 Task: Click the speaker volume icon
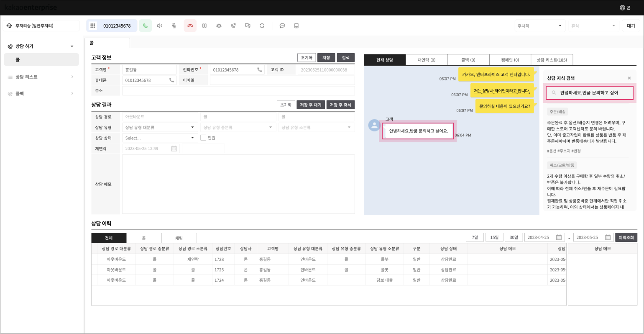tap(159, 26)
